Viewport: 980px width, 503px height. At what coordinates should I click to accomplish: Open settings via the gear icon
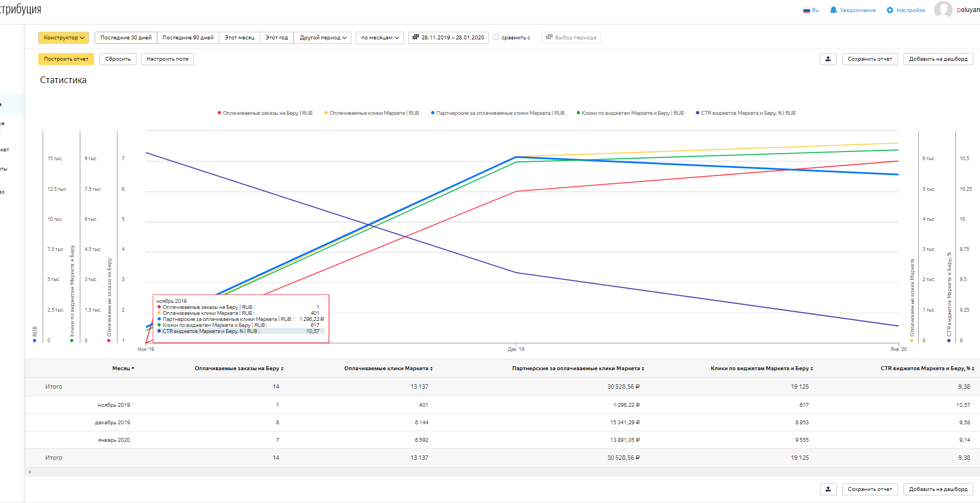click(890, 10)
